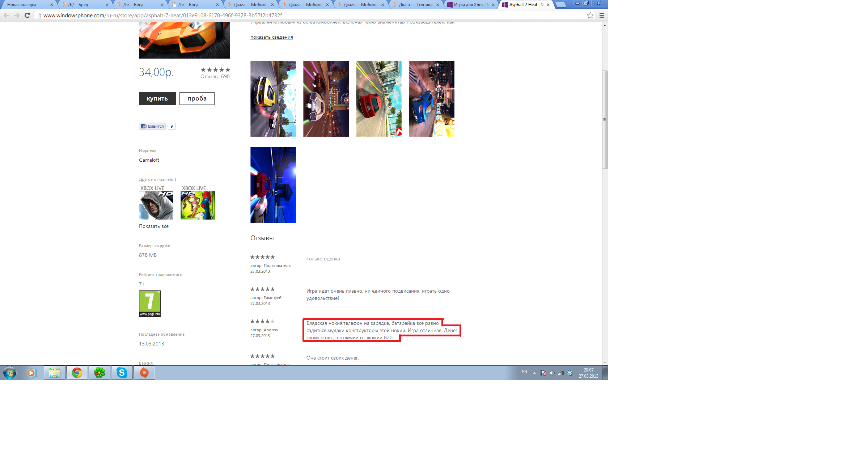
Task: Click Chrome taskbar icon
Action: [x=77, y=373]
